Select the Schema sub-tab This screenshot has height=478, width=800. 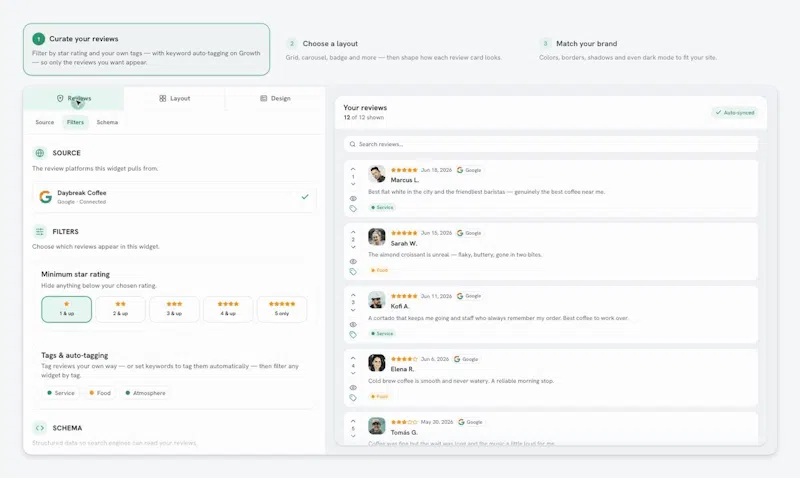(107, 122)
